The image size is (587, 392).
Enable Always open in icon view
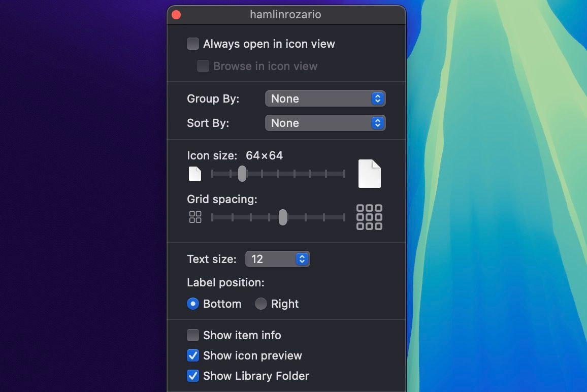point(192,44)
